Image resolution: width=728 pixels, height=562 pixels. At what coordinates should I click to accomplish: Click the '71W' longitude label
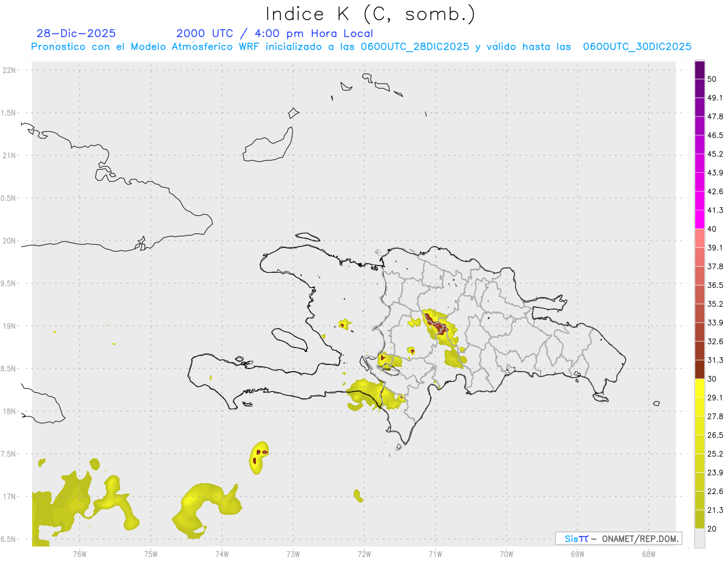[x=435, y=554]
